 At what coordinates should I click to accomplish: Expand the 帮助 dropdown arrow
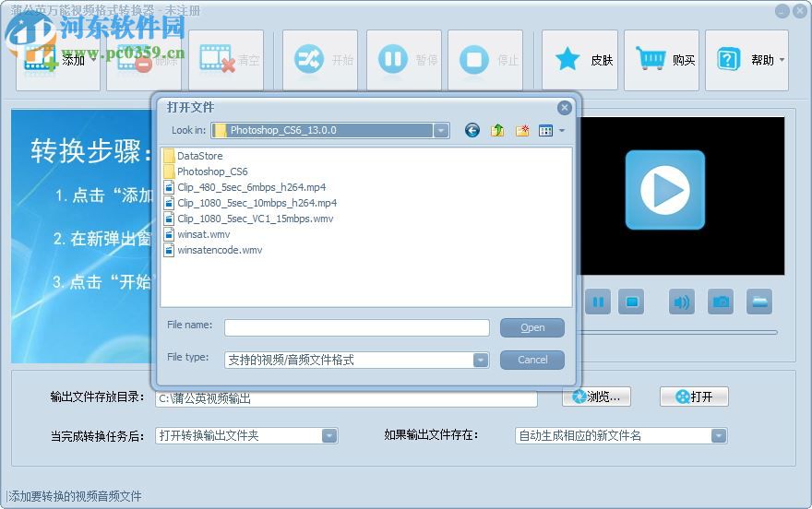(782, 60)
